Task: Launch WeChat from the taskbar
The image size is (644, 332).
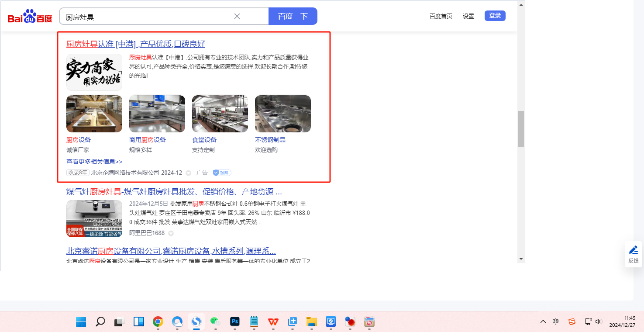Action: pos(215,322)
